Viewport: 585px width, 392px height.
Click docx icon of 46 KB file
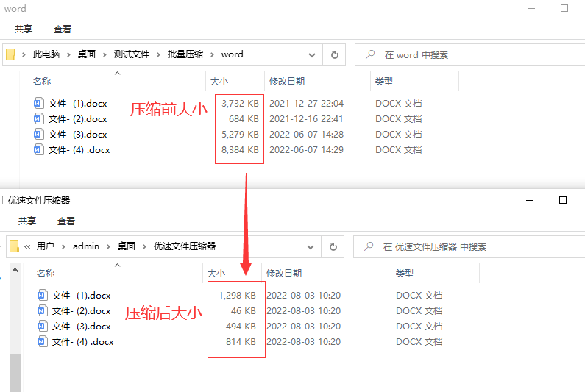[42, 310]
